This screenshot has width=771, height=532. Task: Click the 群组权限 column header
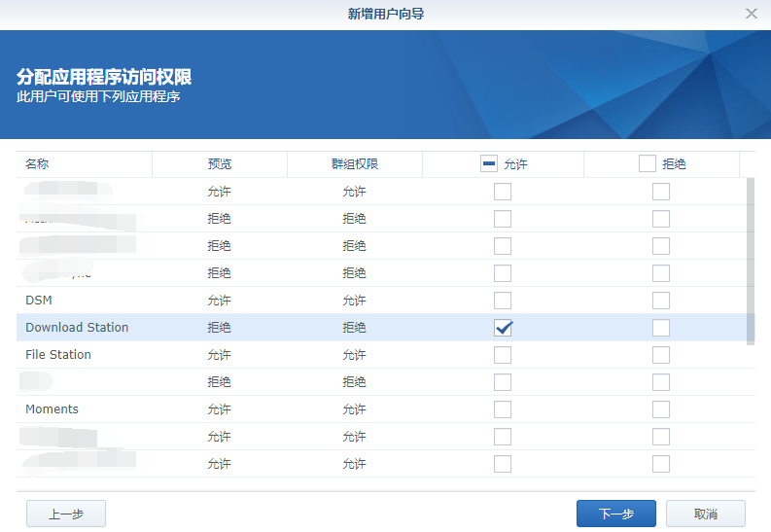coord(355,163)
